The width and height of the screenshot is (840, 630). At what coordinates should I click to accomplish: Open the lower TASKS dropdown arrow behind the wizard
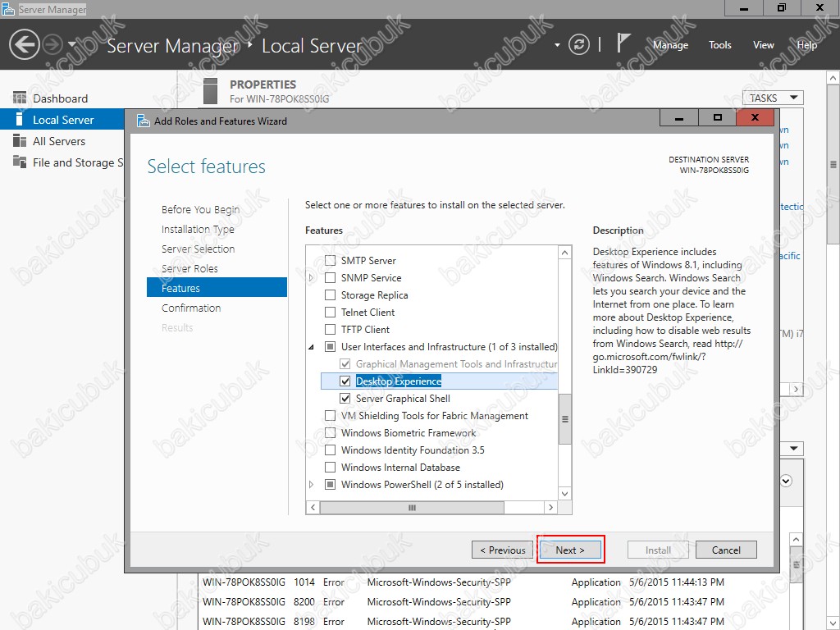[793, 449]
